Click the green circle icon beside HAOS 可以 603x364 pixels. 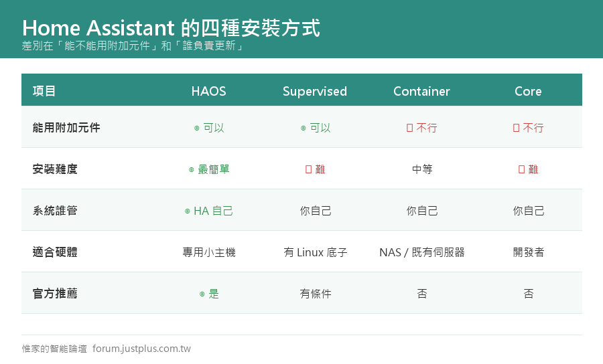tap(196, 128)
